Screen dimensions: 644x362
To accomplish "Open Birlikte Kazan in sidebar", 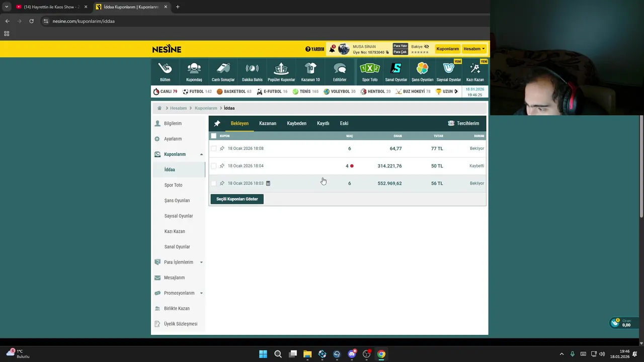I will (177, 308).
